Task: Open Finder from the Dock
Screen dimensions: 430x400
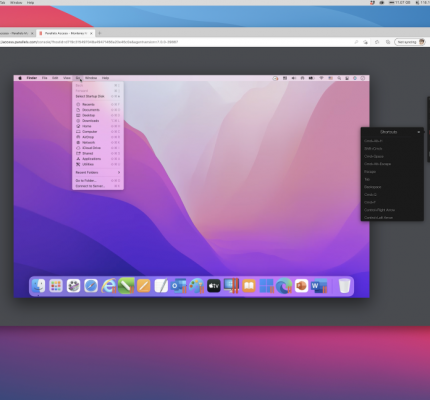Action: (38, 286)
